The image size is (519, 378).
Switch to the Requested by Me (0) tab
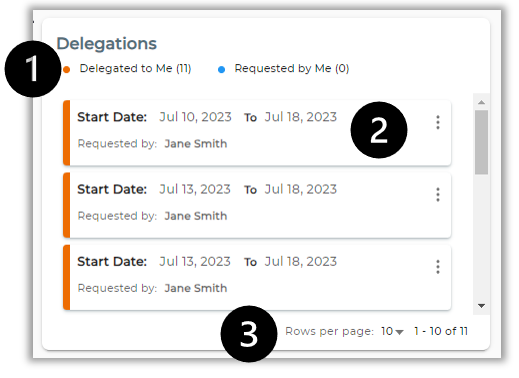(292, 68)
